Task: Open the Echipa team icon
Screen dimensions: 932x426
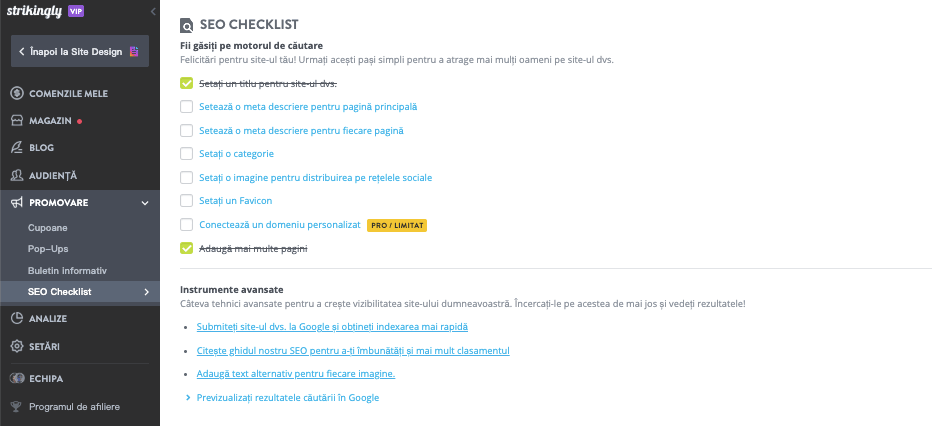Action: click(x=17, y=379)
